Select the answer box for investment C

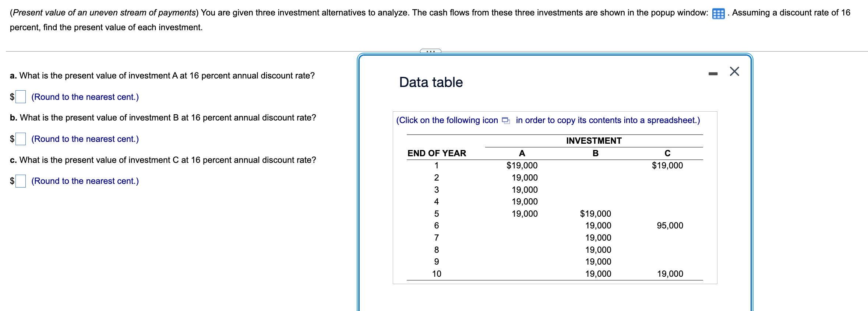(21, 181)
